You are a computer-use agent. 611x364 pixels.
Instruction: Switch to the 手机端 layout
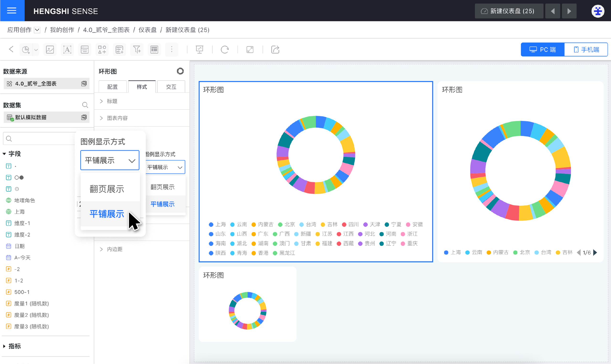tap(586, 50)
